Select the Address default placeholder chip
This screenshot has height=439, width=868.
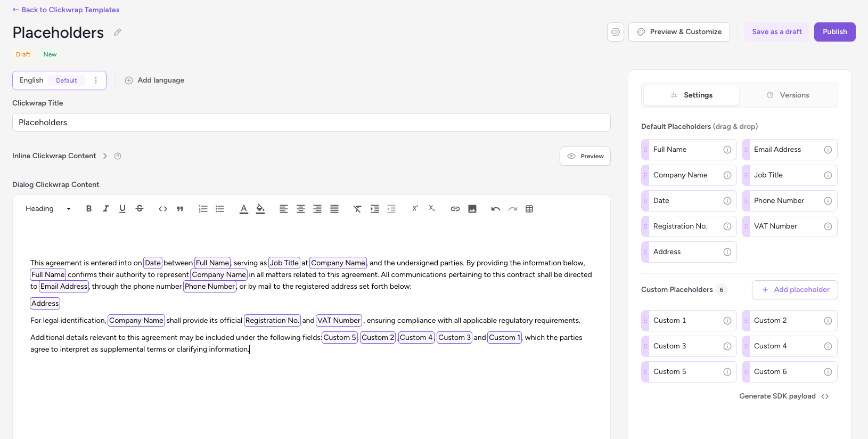coord(689,252)
